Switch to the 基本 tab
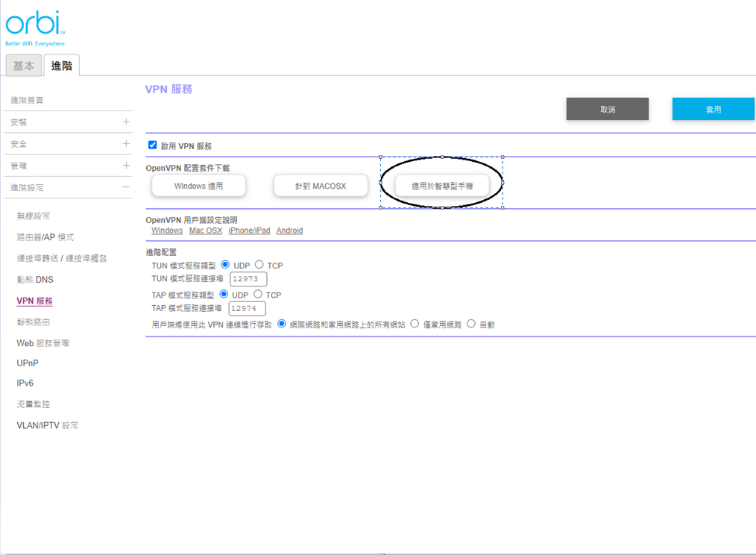This screenshot has width=756, height=555. [24, 66]
